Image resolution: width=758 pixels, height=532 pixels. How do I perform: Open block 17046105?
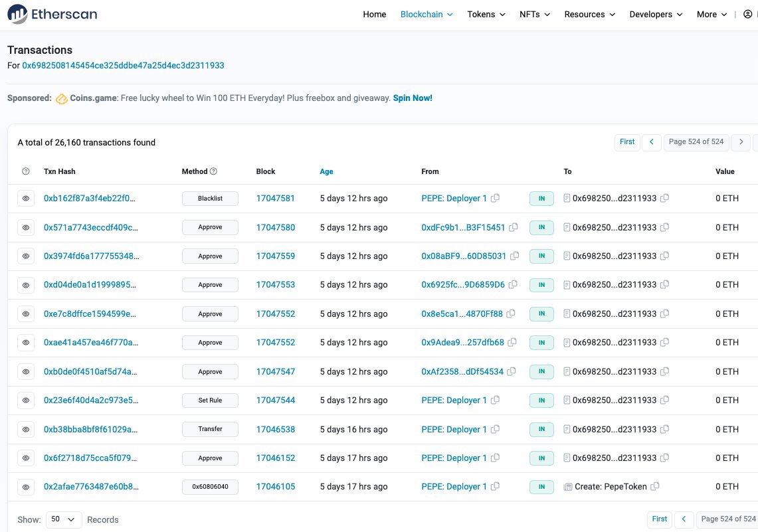276,487
